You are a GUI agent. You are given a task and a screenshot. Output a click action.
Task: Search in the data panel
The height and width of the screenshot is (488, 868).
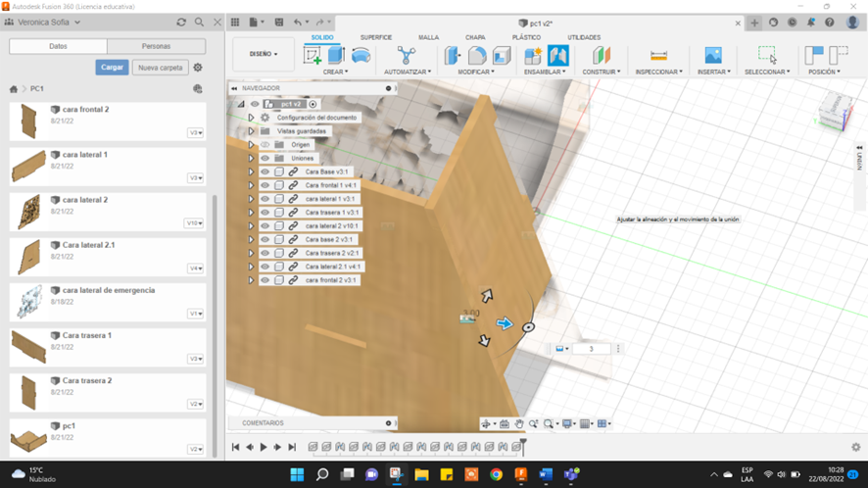coord(199,23)
